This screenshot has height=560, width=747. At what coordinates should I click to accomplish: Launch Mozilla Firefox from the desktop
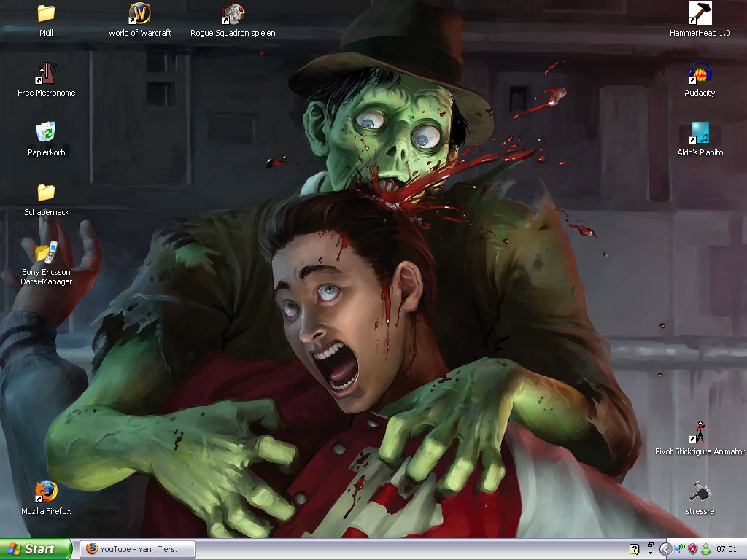(x=46, y=492)
